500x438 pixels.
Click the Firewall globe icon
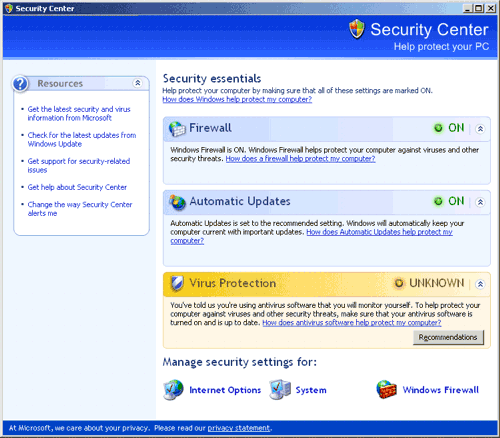(x=177, y=129)
